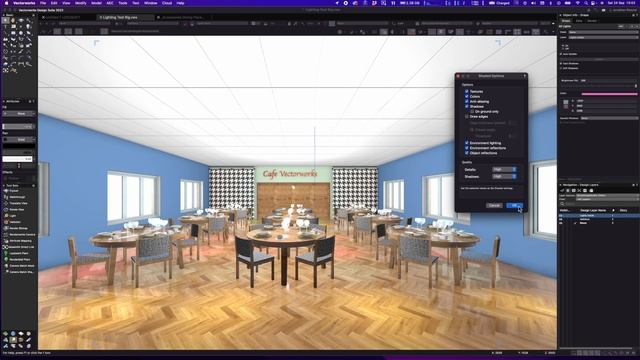The width and height of the screenshot is (640, 360).
Task: Select the Translate View tool
Action: coord(17,203)
